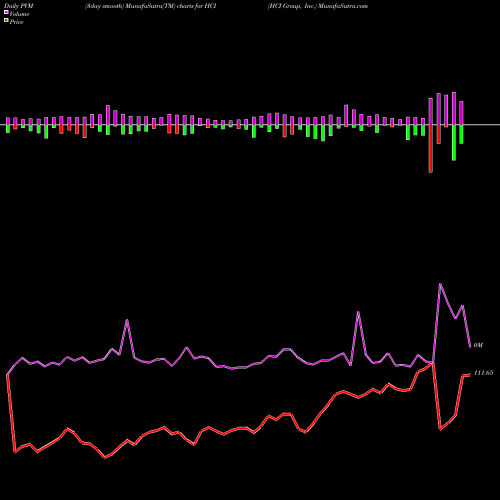Click the red-green Price legend swatch
Viewport: 500px width, 500px height.
point(6,21)
